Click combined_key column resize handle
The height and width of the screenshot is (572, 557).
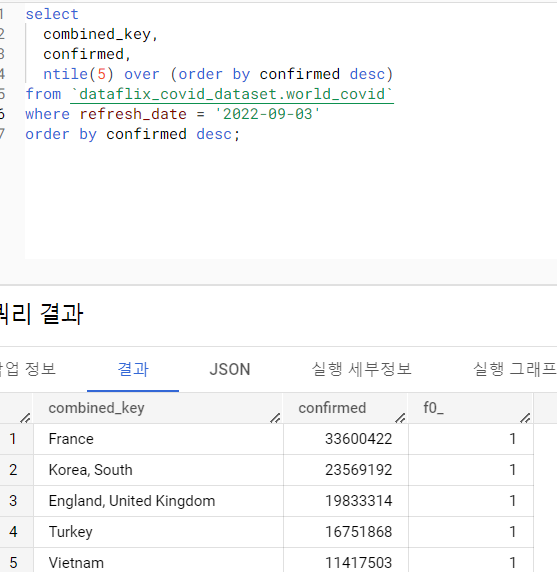[x=275, y=418]
